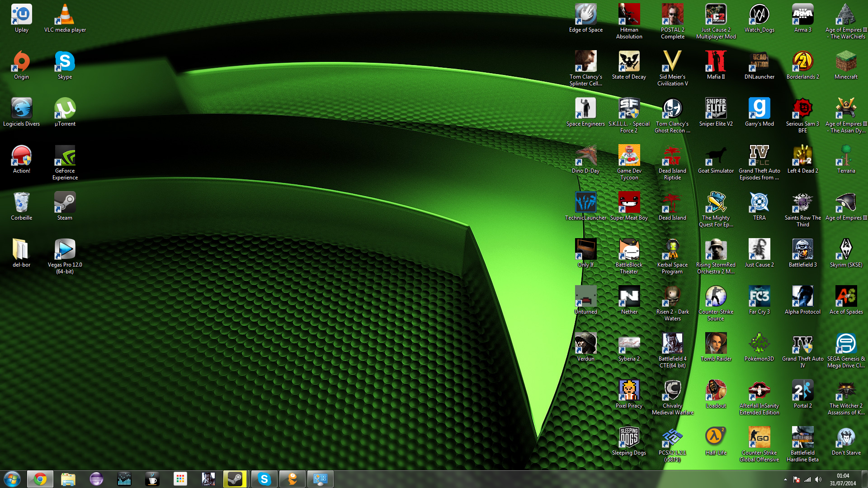The image size is (868, 488).
Task: Launch Edge of Space shortcut
Action: pyautogui.click(x=585, y=19)
